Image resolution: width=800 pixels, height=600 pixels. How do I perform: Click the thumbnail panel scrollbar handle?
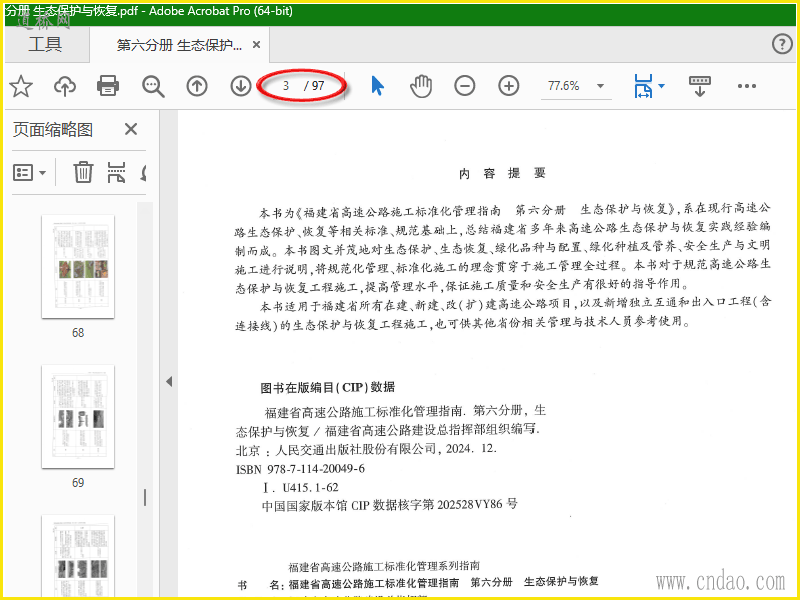tap(145, 497)
